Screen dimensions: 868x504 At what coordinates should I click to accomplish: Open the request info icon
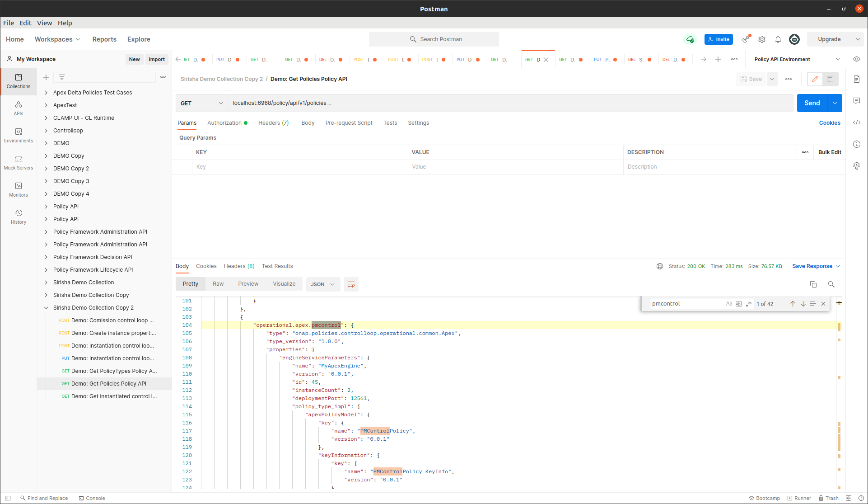click(x=857, y=144)
